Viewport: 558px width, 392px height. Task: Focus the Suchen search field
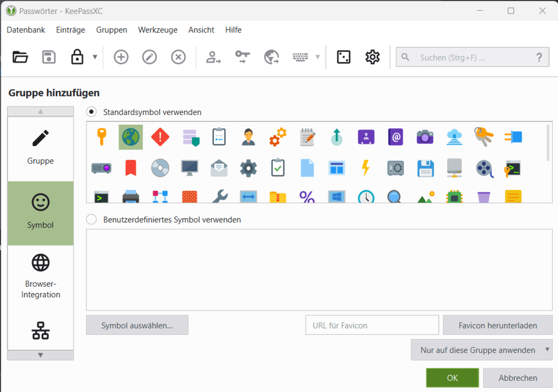(472, 57)
